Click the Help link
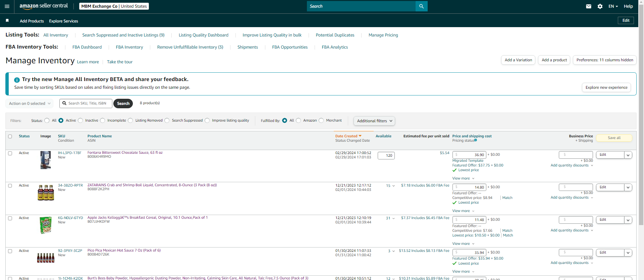The height and width of the screenshot is (280, 644). click(628, 6)
